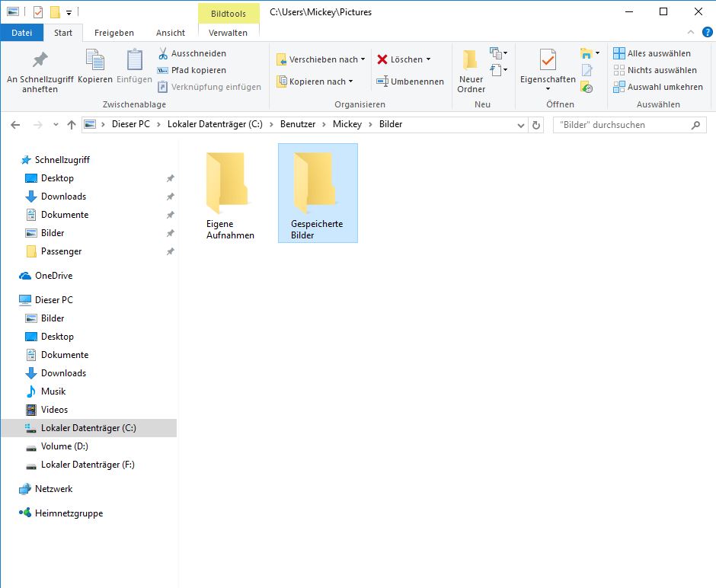Click the rename icon beside Umbenennen

(x=382, y=81)
